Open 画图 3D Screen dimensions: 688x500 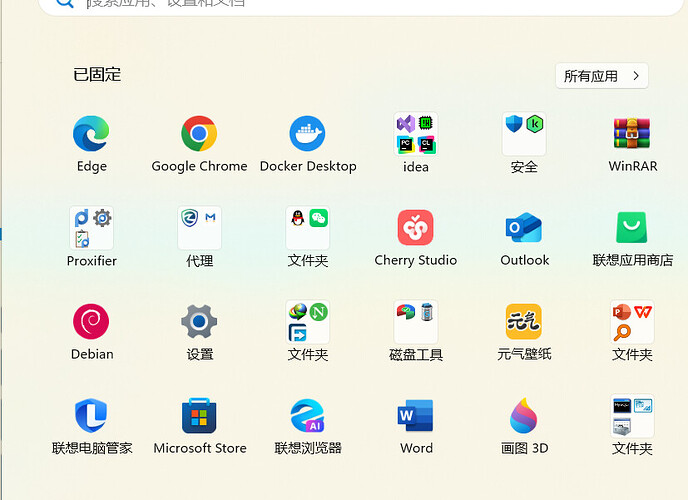click(524, 415)
